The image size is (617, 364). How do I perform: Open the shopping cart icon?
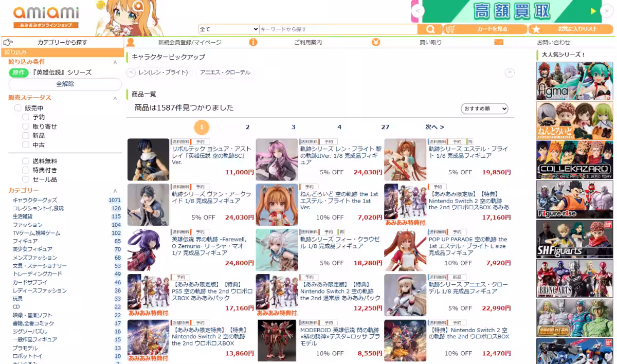tap(450, 29)
